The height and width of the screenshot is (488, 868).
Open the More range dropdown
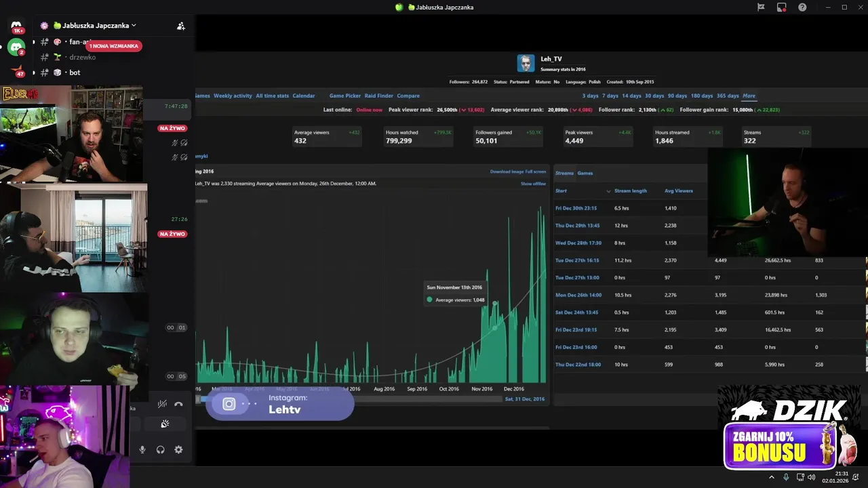point(749,96)
